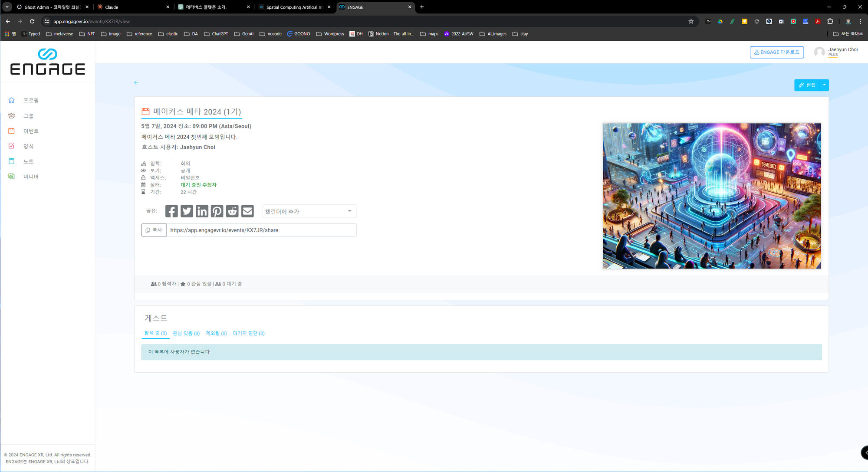This screenshot has height=472, width=868.
Task: Share event on Facebook icon
Action: pos(171,211)
